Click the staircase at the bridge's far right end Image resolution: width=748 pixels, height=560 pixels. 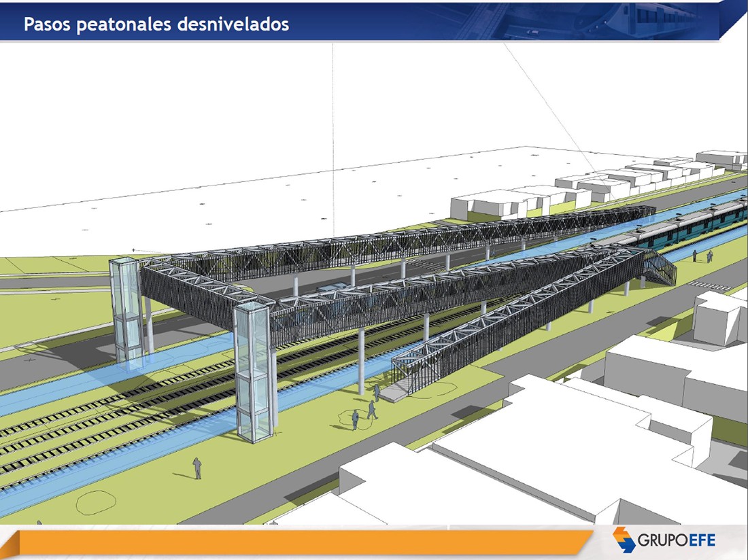pos(658,269)
